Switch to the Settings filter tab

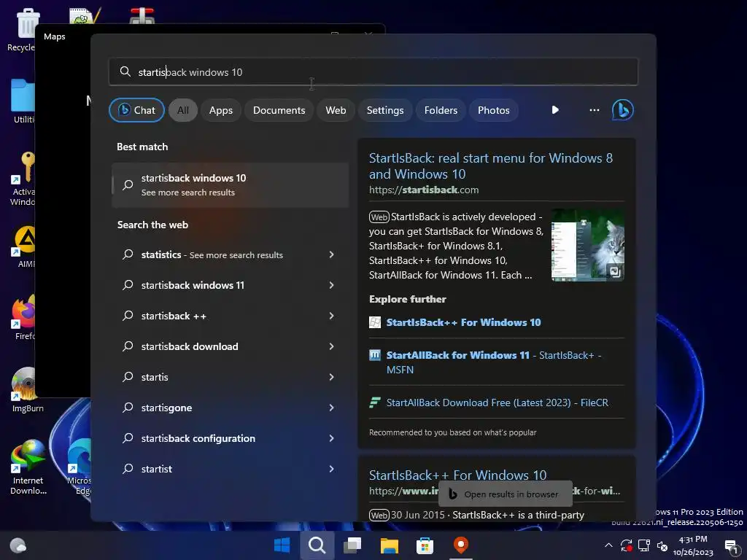point(385,110)
